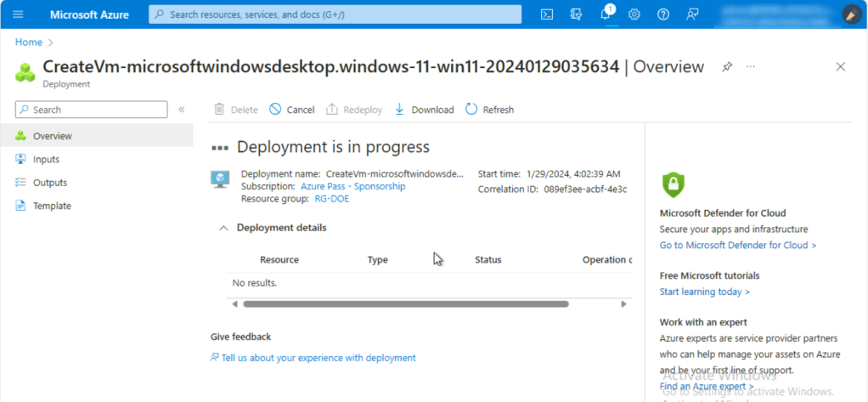Open Outputs in the left menu
This screenshot has width=868, height=402.
(49, 183)
